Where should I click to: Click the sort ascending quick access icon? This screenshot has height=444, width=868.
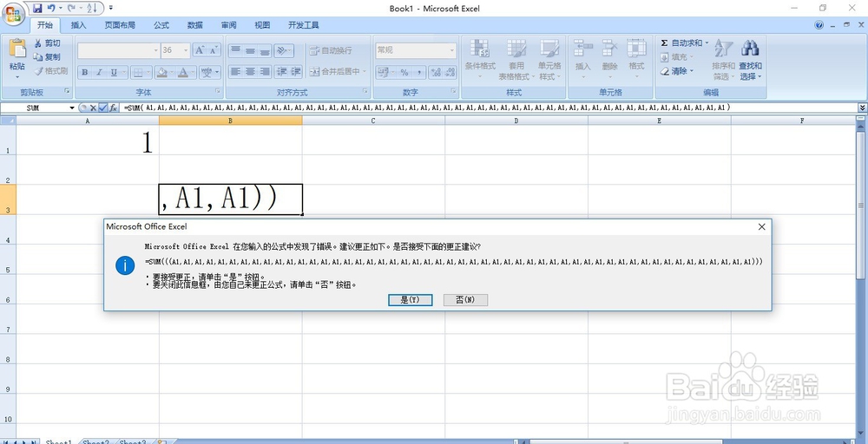93,9
